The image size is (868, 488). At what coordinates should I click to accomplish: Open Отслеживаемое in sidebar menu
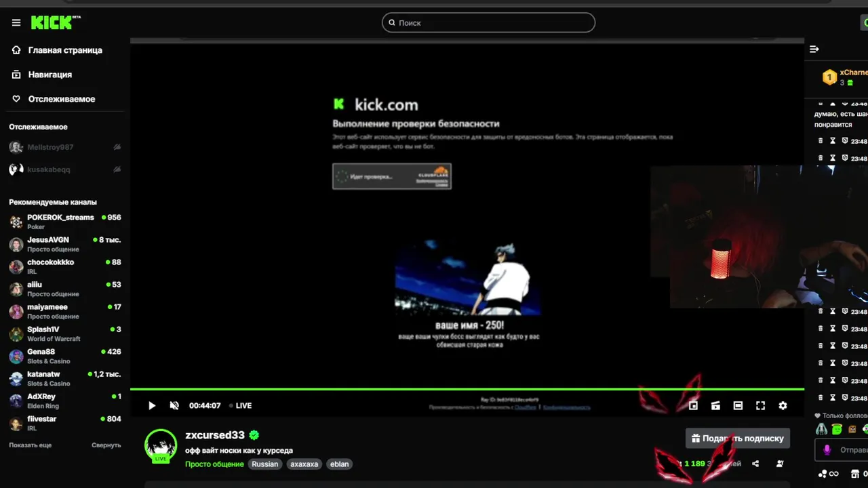[x=62, y=99]
